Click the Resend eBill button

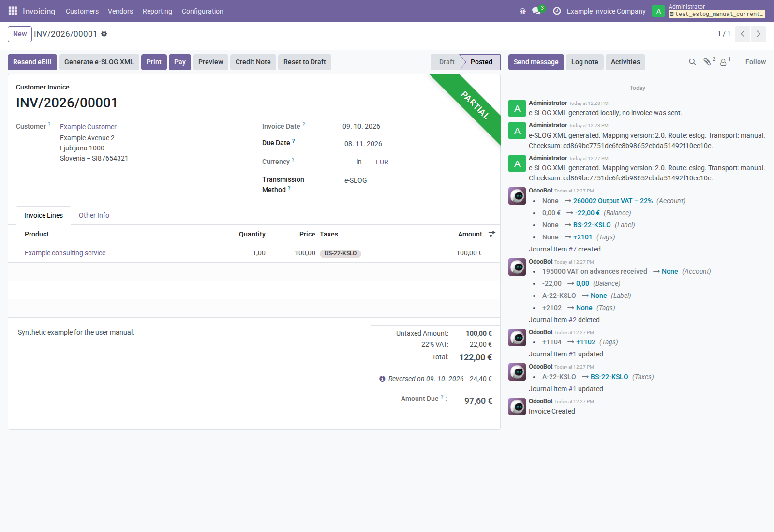point(32,62)
